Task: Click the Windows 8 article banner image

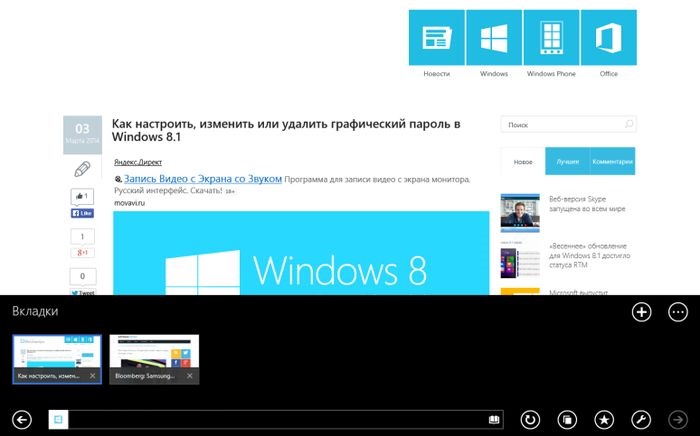Action: pos(301,253)
